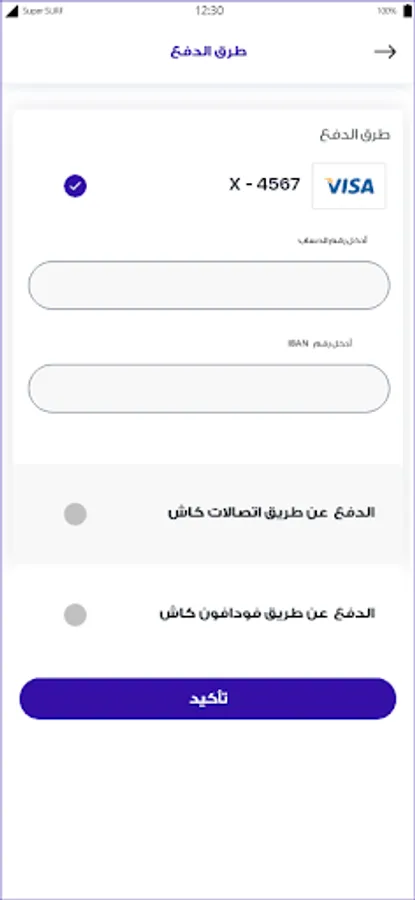Click the طرق الدفع section heading above the Visa card
415x900 pixels.
[x=355, y=135]
